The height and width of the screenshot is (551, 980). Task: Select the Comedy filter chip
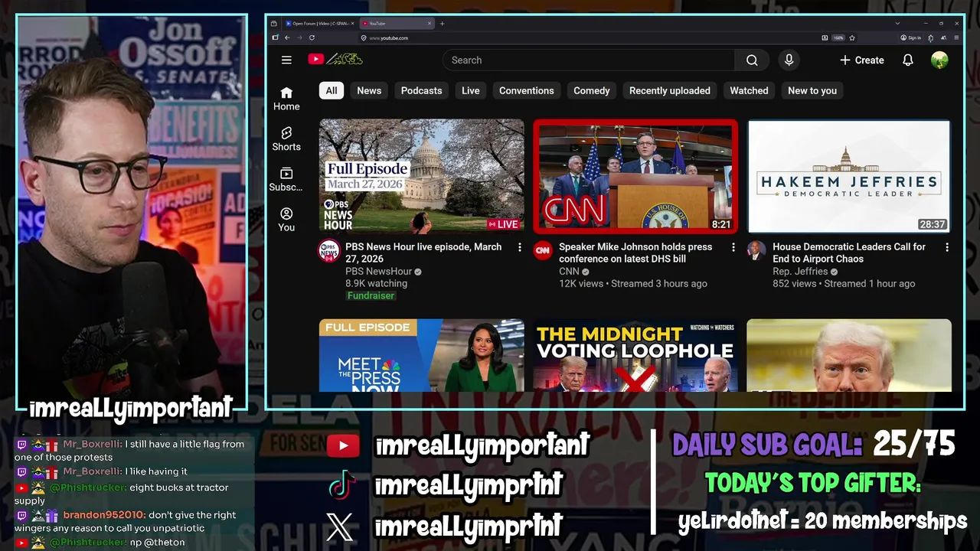click(592, 90)
